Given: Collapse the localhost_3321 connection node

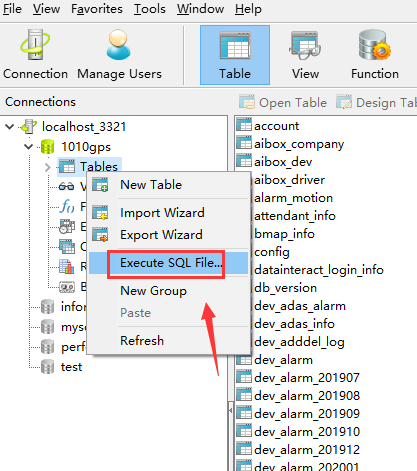Looking at the screenshot, I should 10,127.
